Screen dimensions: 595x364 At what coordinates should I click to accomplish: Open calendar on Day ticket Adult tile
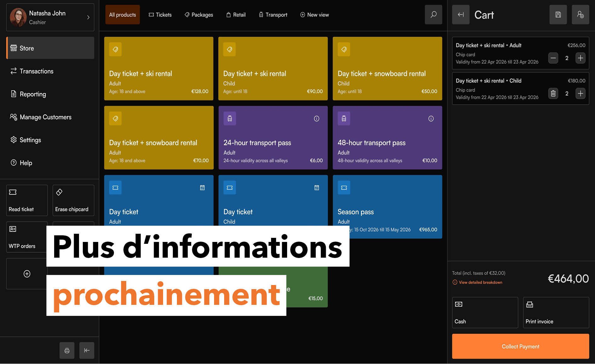click(202, 188)
